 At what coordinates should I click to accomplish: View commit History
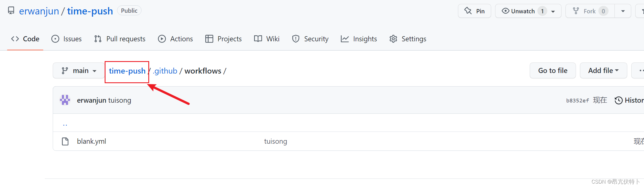click(x=629, y=100)
